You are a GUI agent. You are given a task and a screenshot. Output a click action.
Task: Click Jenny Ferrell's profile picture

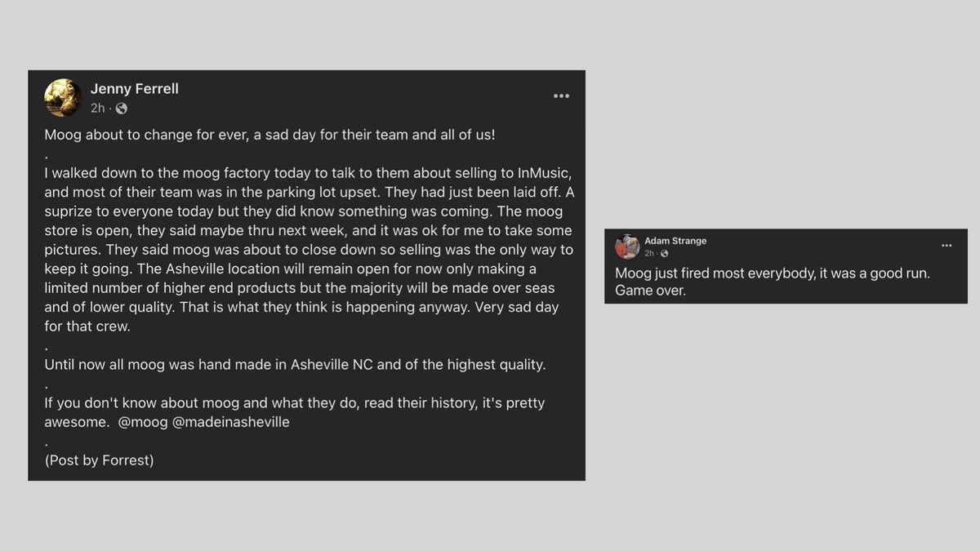tap(63, 98)
